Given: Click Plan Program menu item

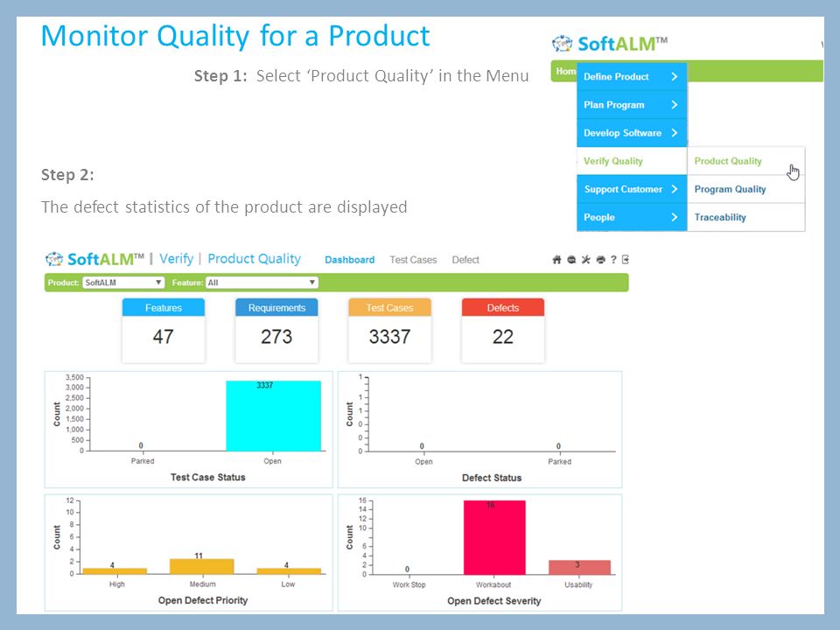Looking at the screenshot, I should coord(632,105).
